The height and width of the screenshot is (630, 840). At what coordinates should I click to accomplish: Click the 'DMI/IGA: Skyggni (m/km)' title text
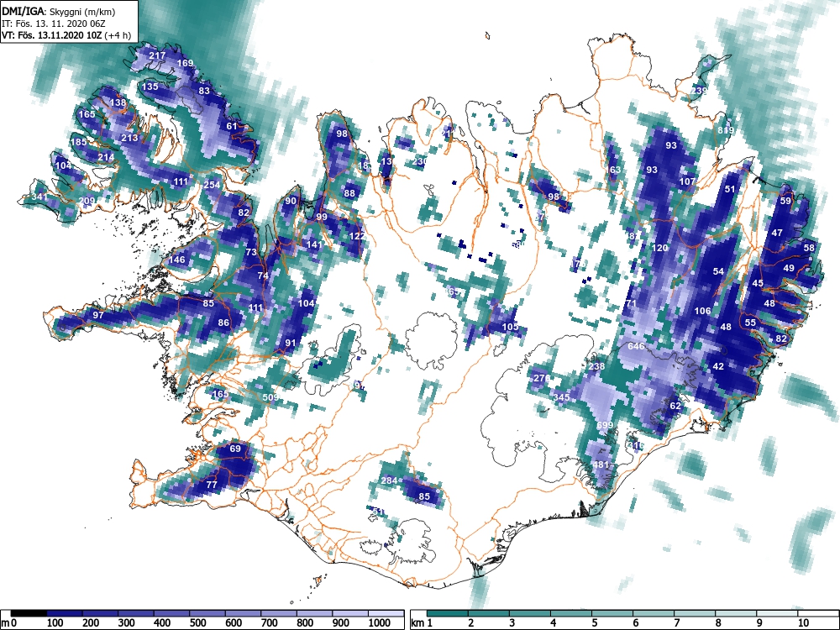point(58,11)
